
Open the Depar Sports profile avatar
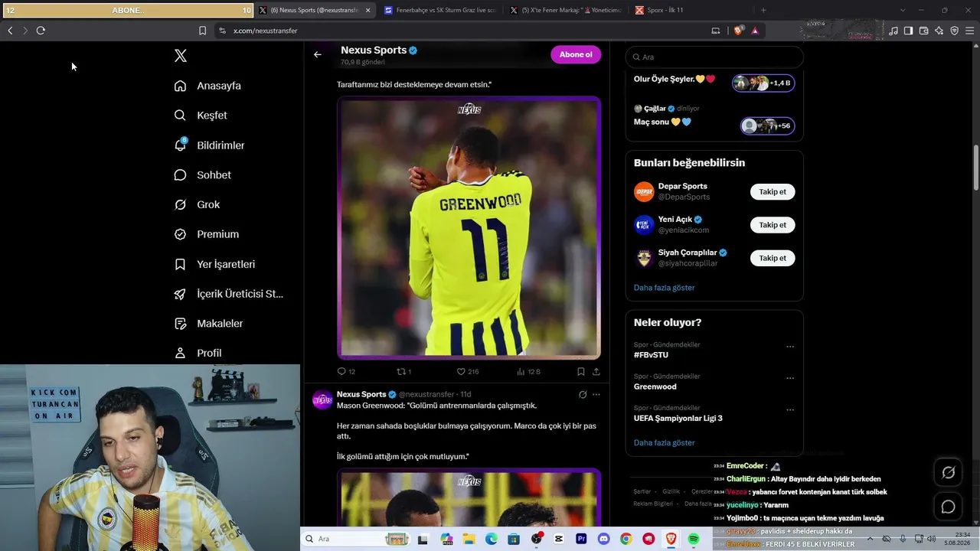tap(644, 191)
